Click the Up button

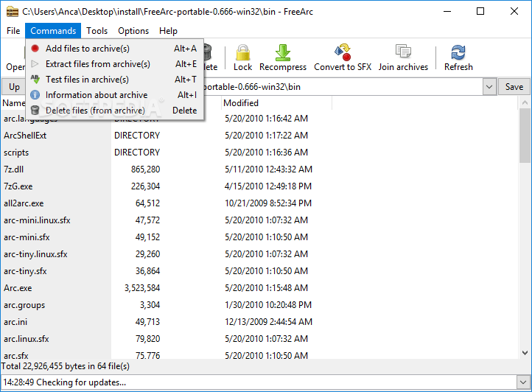pyautogui.click(x=14, y=87)
